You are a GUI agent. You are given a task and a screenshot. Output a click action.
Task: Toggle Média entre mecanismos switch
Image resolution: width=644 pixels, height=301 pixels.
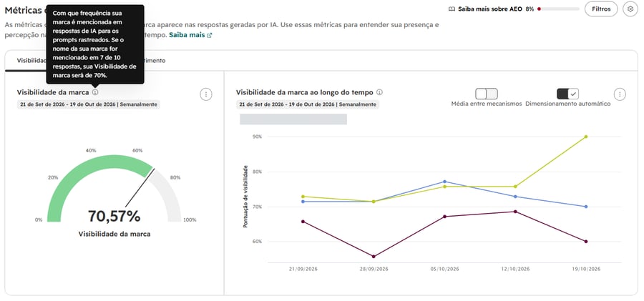(487, 94)
